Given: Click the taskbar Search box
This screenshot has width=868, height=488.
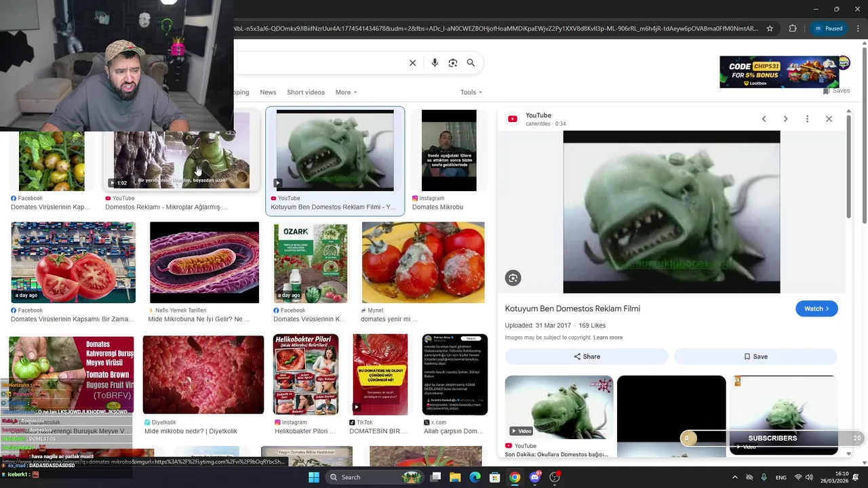Looking at the screenshot, I should tap(373, 477).
